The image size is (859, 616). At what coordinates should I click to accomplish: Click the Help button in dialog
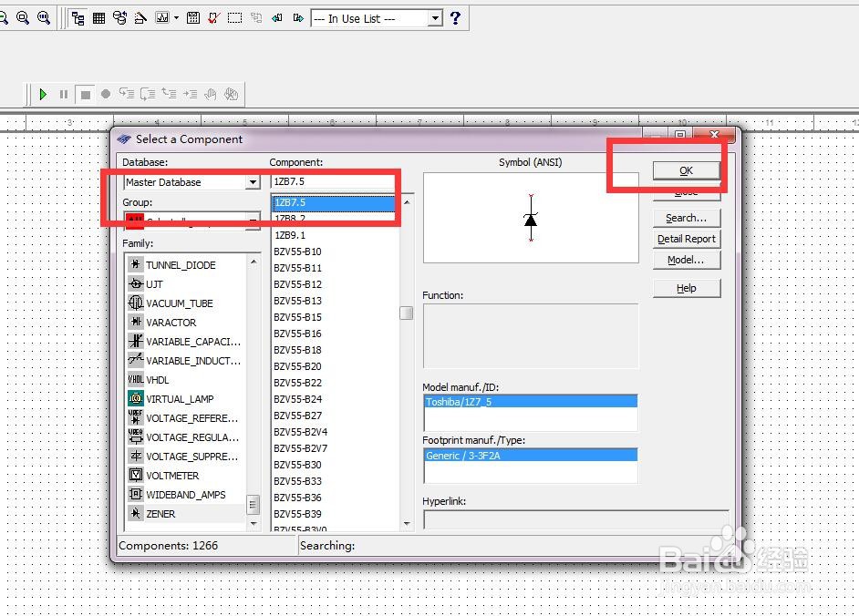[x=686, y=288]
